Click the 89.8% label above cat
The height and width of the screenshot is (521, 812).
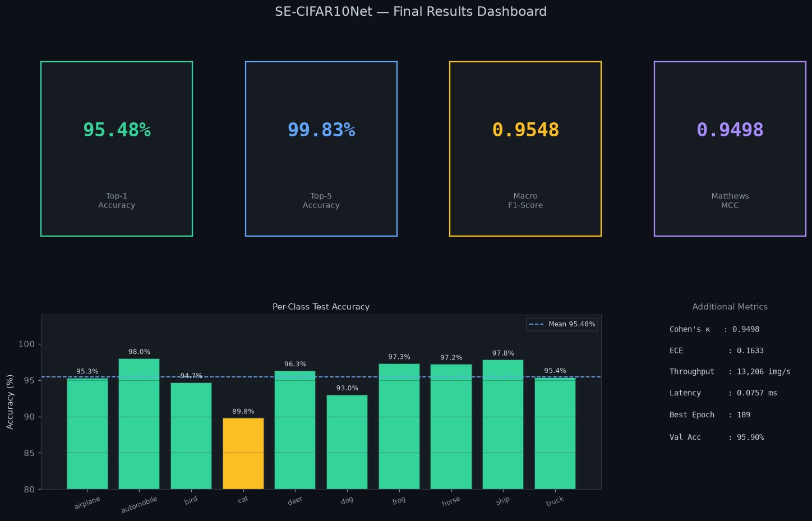(x=243, y=412)
